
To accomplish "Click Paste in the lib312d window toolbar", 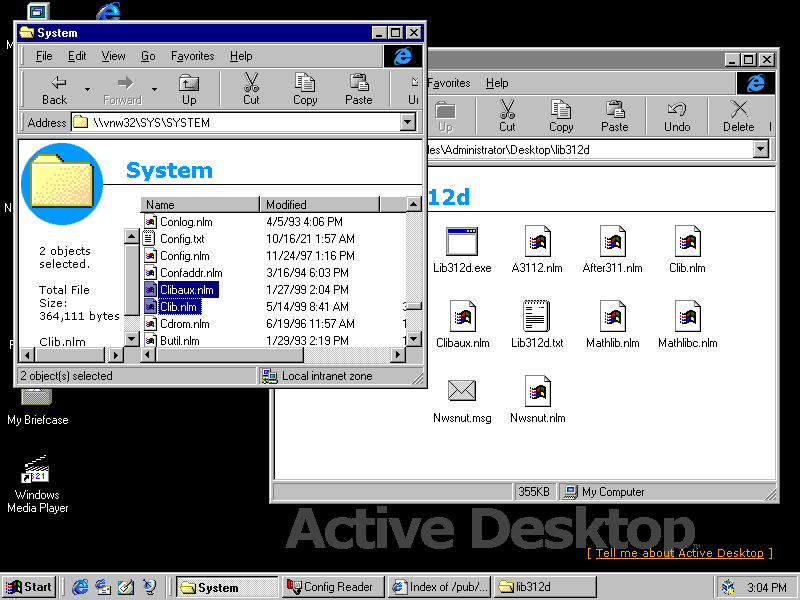I will 615,117.
